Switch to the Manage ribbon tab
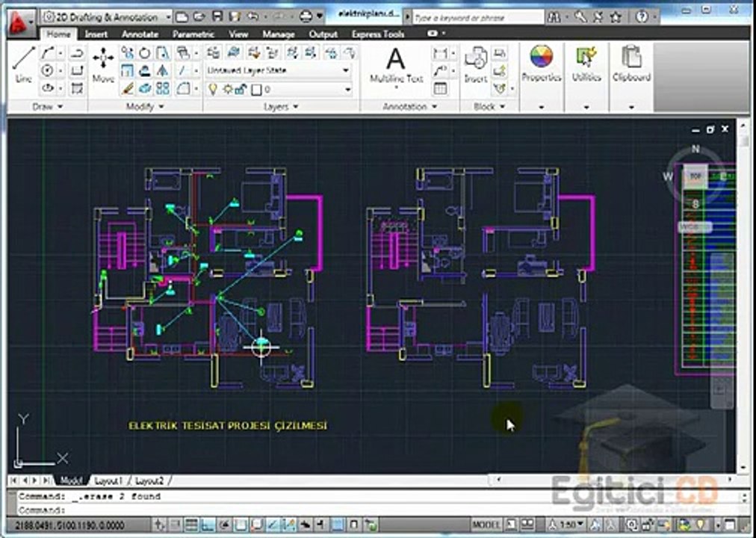 pyautogui.click(x=278, y=34)
